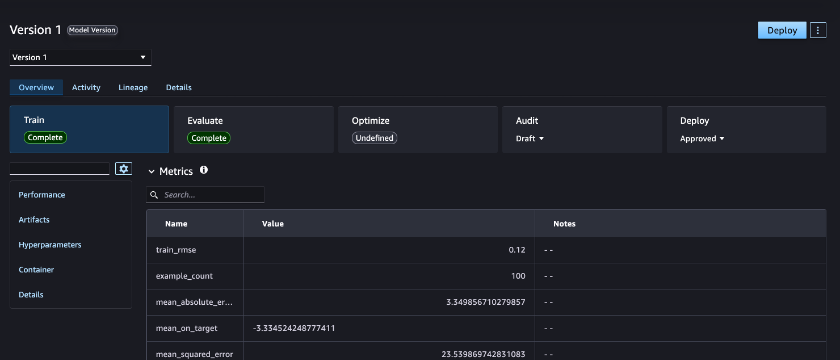Open Hyperparameters in the side navigation
The height and width of the screenshot is (360, 840).
tap(50, 245)
